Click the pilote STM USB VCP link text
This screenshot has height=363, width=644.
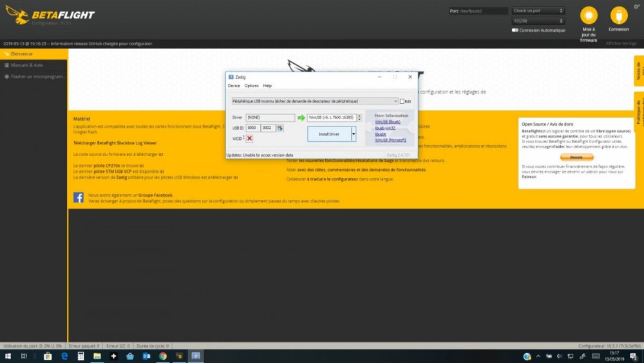click(x=112, y=172)
